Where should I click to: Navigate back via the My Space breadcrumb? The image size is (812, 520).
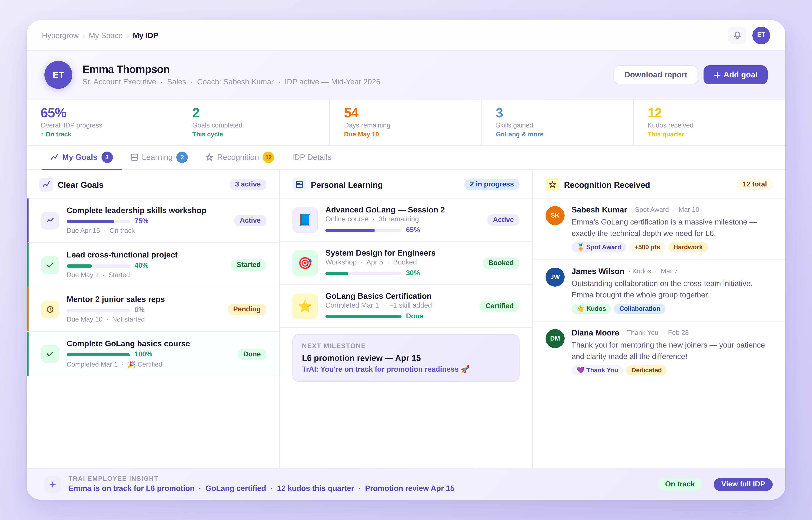click(105, 35)
